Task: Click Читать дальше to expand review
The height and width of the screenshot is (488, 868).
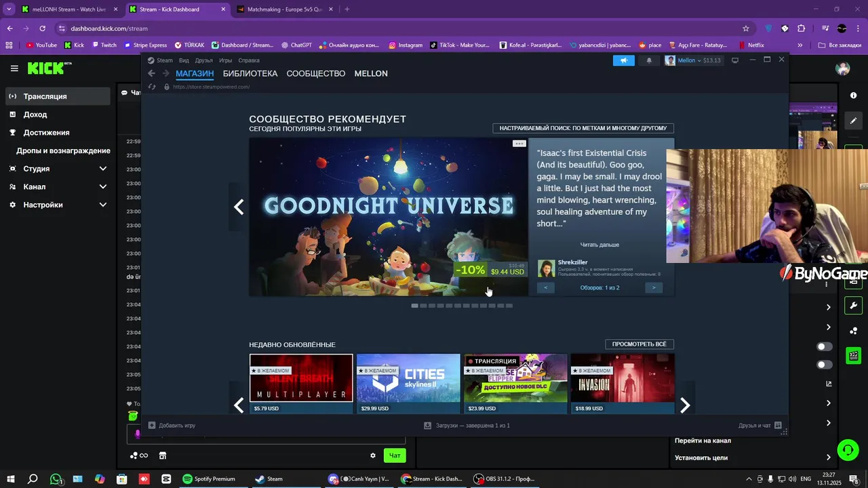Action: [x=599, y=245]
